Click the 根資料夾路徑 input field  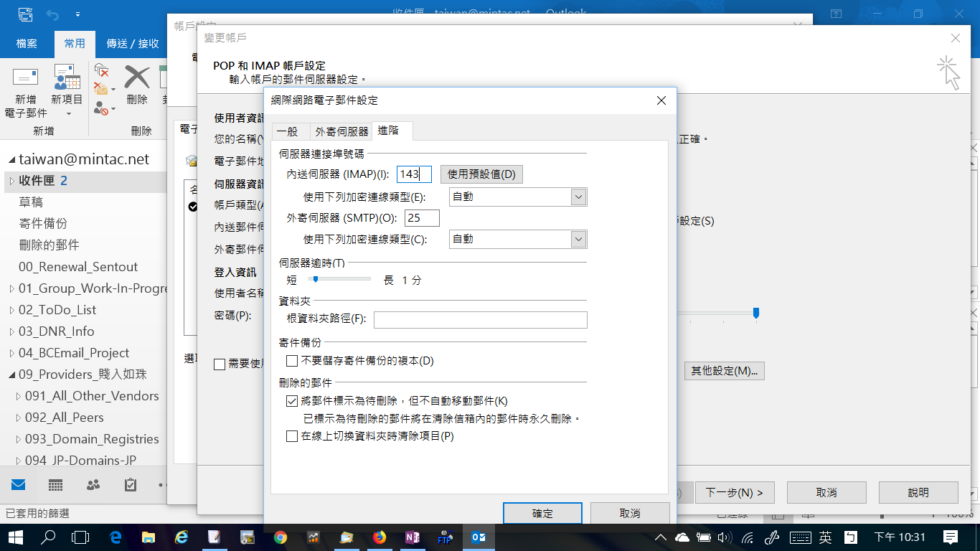480,320
